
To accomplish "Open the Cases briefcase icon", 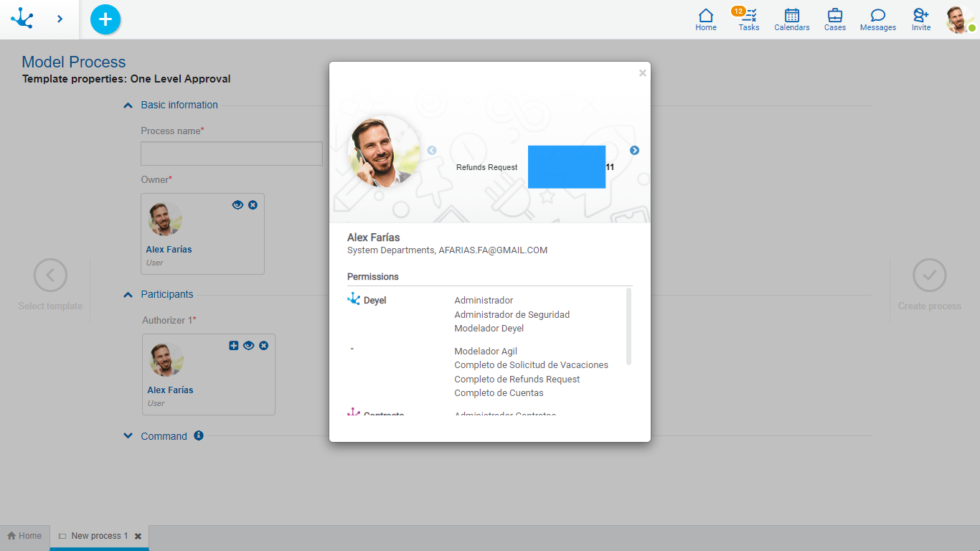I will click(x=835, y=19).
